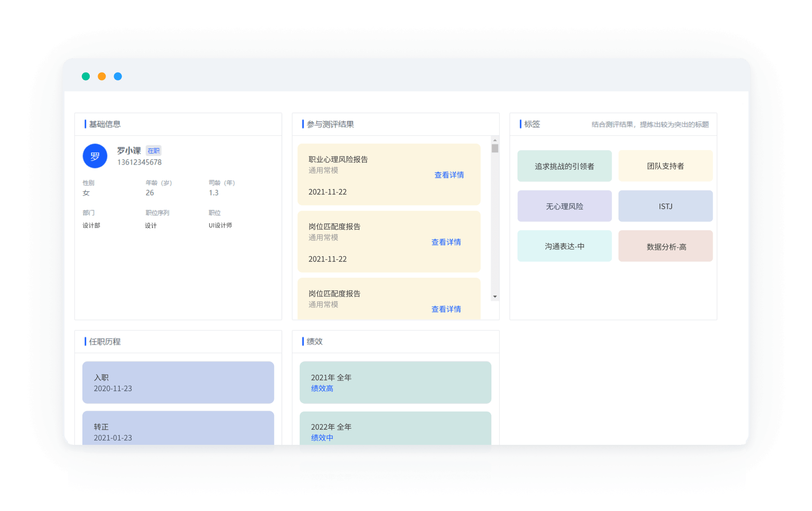Screen dimensions: 812x511
Task: Click the employee name 罗小课
Action: 129,151
